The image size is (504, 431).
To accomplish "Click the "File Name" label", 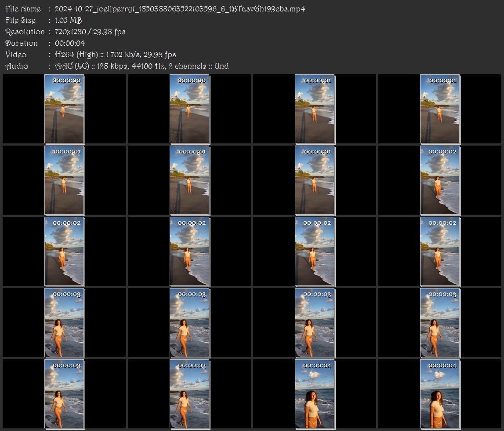I will coord(23,9).
